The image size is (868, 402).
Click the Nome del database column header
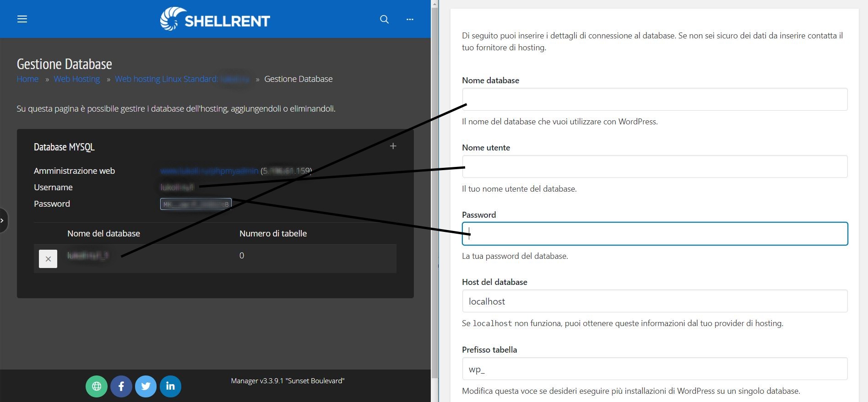(103, 233)
